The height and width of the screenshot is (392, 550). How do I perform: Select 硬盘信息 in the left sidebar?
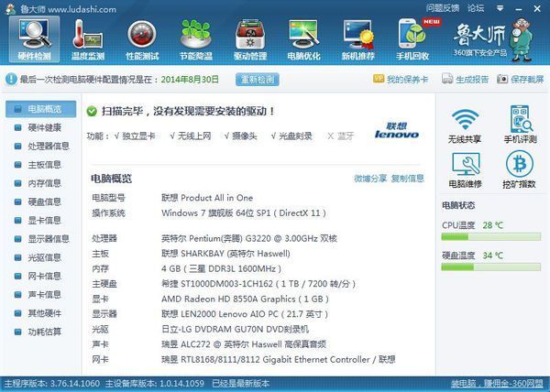[44, 201]
